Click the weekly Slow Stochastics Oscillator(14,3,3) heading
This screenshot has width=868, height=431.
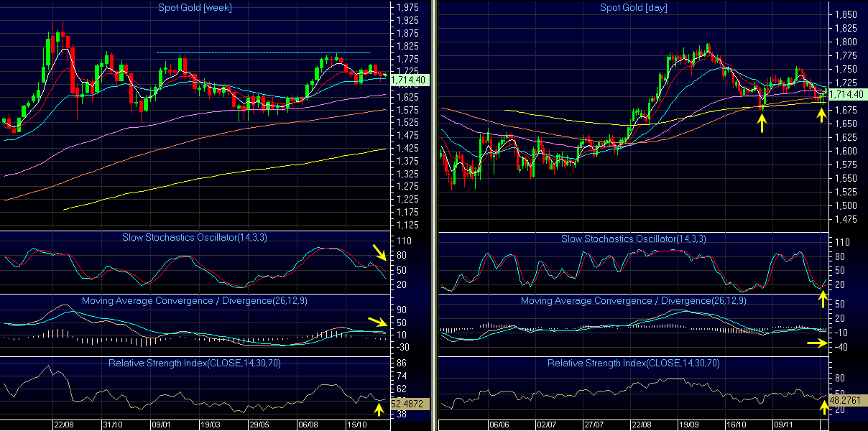(x=195, y=238)
